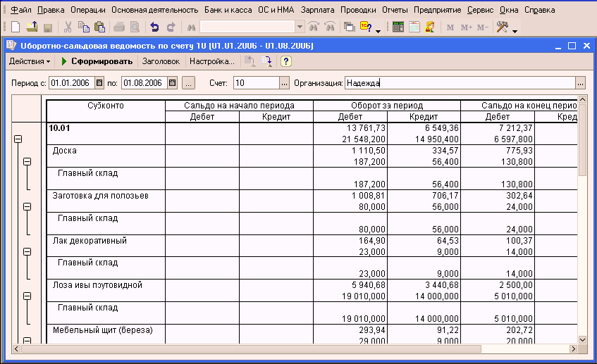597x364 pixels.
Task: Click the Open file icon in toolbar
Action: (x=32, y=27)
